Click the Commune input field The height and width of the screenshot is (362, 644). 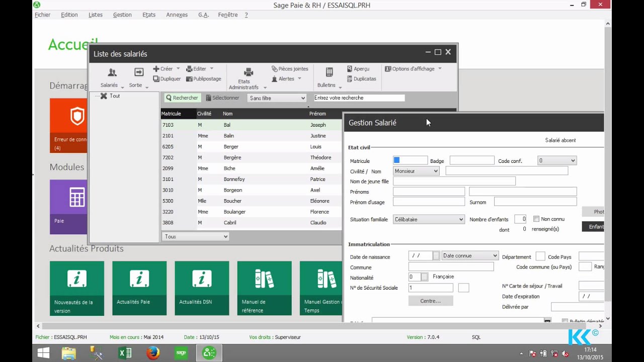451,267
